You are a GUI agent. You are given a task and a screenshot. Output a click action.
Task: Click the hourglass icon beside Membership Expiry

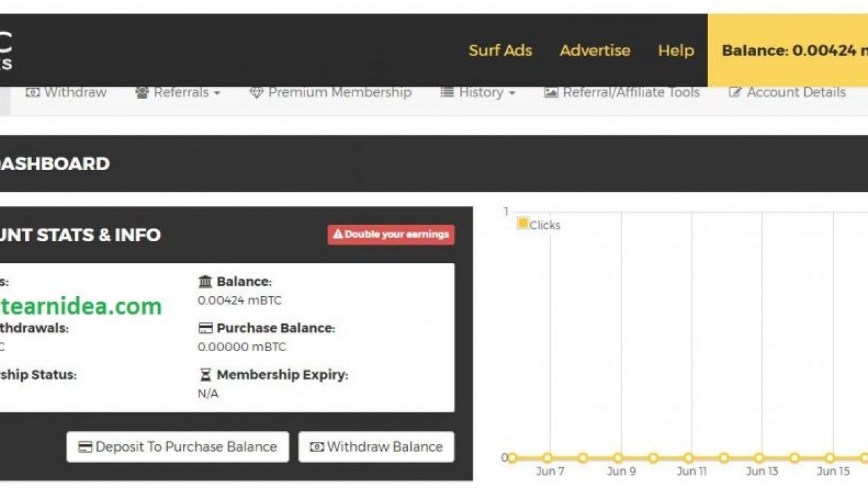[205, 375]
